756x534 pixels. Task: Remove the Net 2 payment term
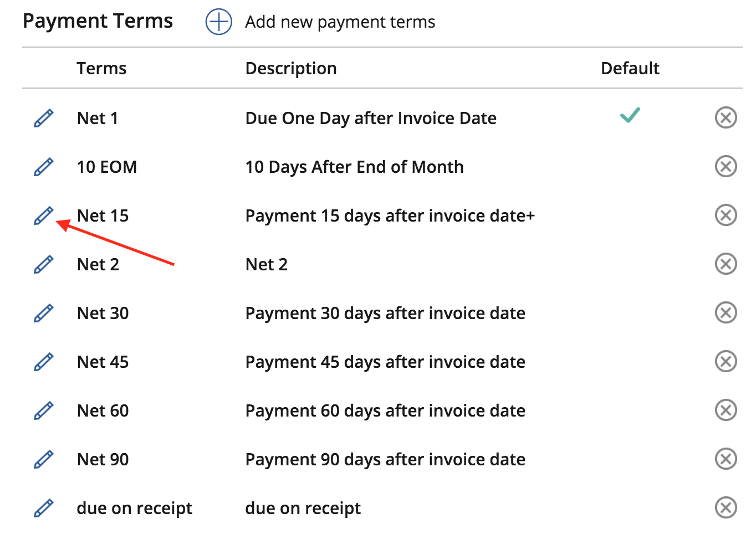726,264
